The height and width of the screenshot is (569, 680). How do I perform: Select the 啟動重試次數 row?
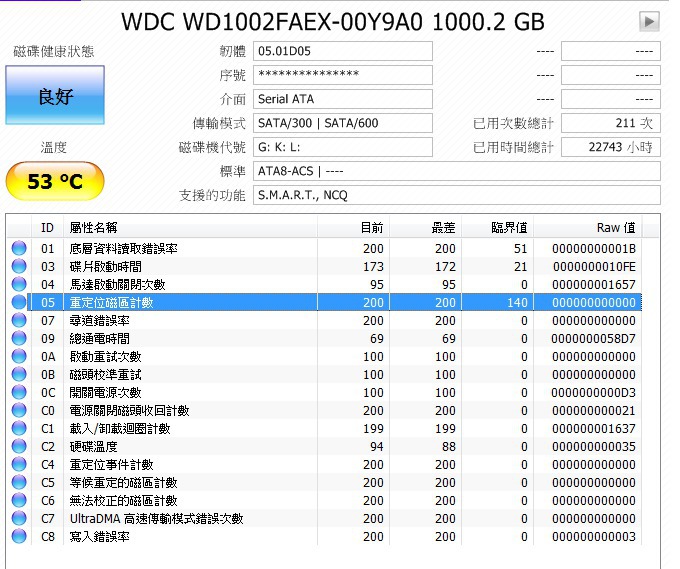[324, 356]
